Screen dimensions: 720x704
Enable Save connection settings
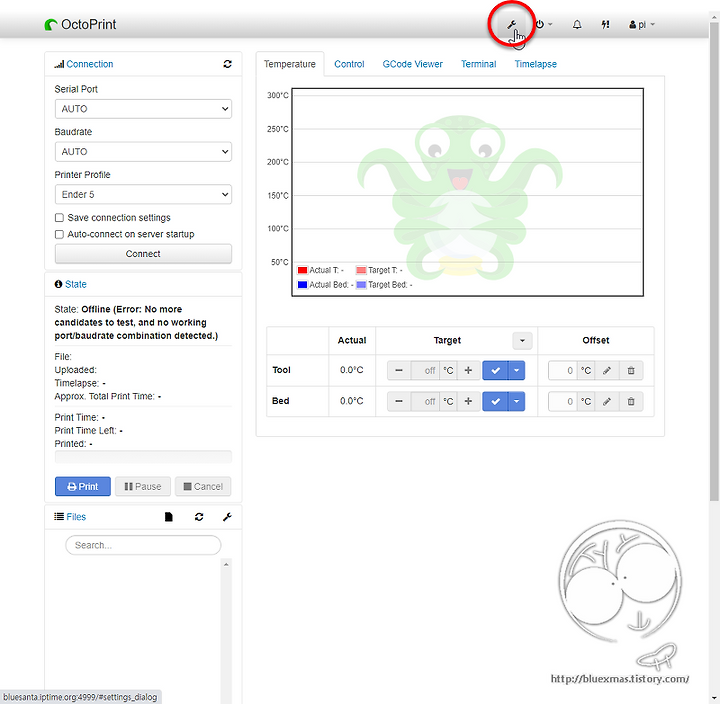tap(59, 218)
